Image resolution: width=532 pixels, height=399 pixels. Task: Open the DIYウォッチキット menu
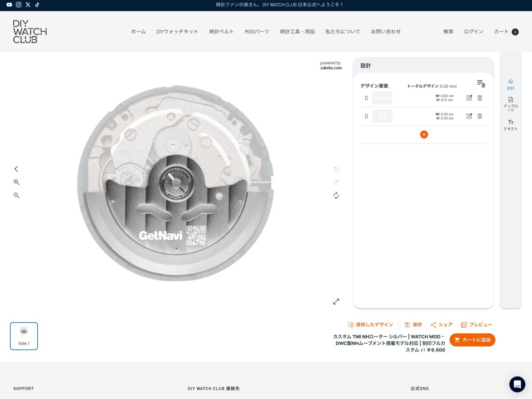point(177,31)
